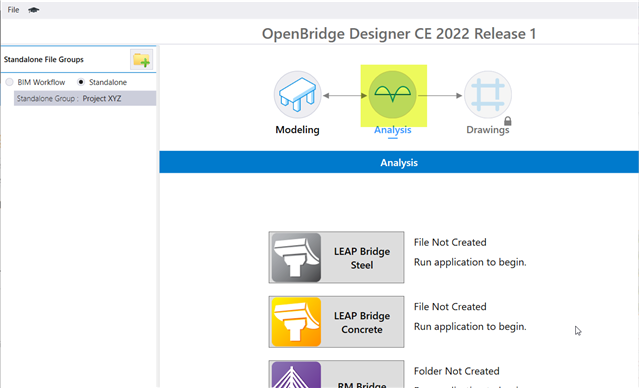
Task: Click the lock icon on Drawings
Action: click(507, 121)
